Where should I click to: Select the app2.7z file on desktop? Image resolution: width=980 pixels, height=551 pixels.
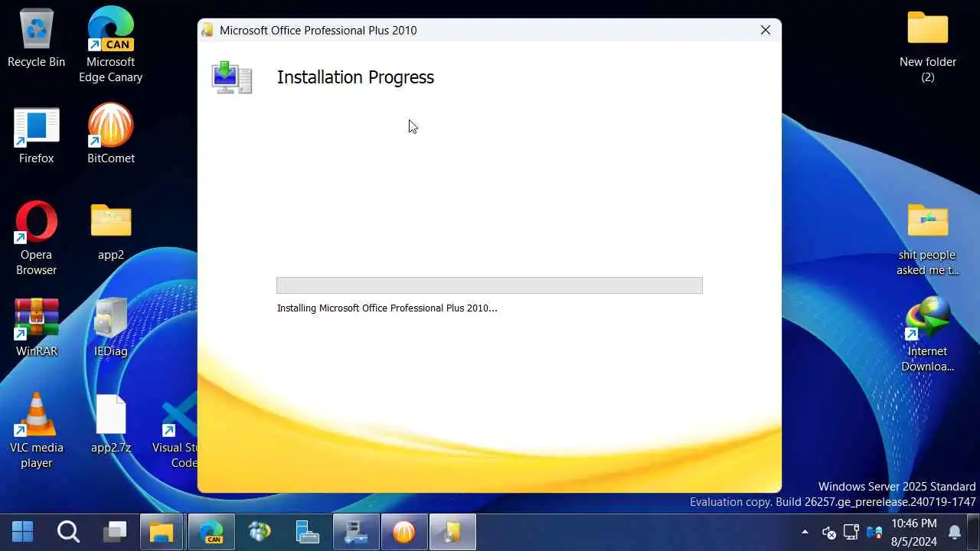tap(111, 425)
